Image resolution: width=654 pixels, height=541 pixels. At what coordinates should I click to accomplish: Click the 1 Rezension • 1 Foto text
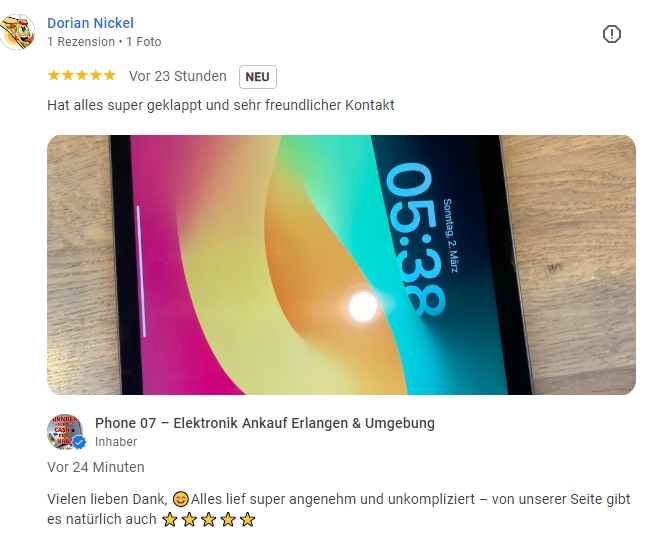pyautogui.click(x=104, y=42)
